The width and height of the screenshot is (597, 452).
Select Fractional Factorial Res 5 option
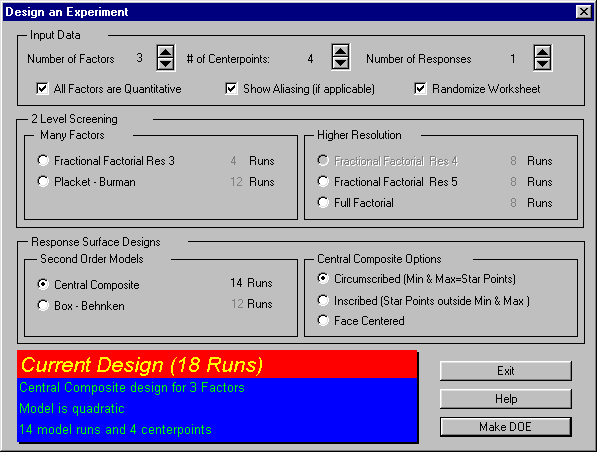pyautogui.click(x=323, y=181)
